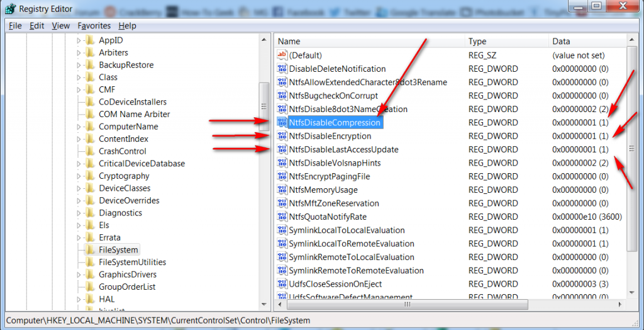Click the UdfsCloseSessionOnEject value icon
Image resolution: width=644 pixels, height=330 pixels.
pyautogui.click(x=282, y=284)
